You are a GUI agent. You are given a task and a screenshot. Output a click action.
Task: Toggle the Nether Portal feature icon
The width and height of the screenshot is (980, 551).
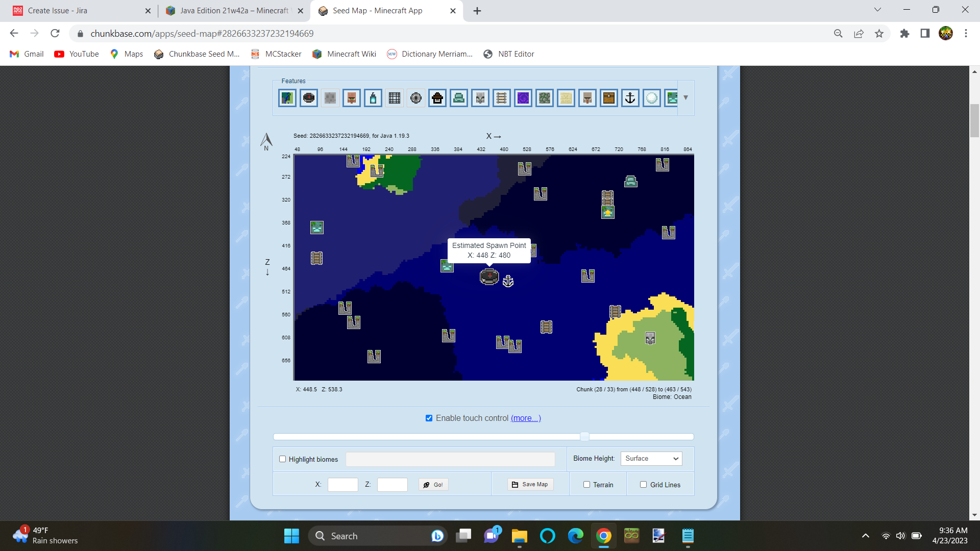(x=523, y=98)
